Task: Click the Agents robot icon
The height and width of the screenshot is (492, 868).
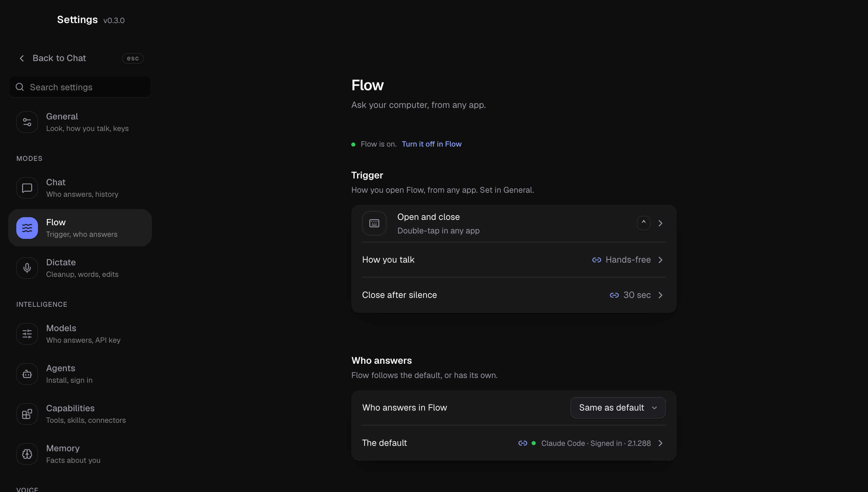Action: click(27, 374)
